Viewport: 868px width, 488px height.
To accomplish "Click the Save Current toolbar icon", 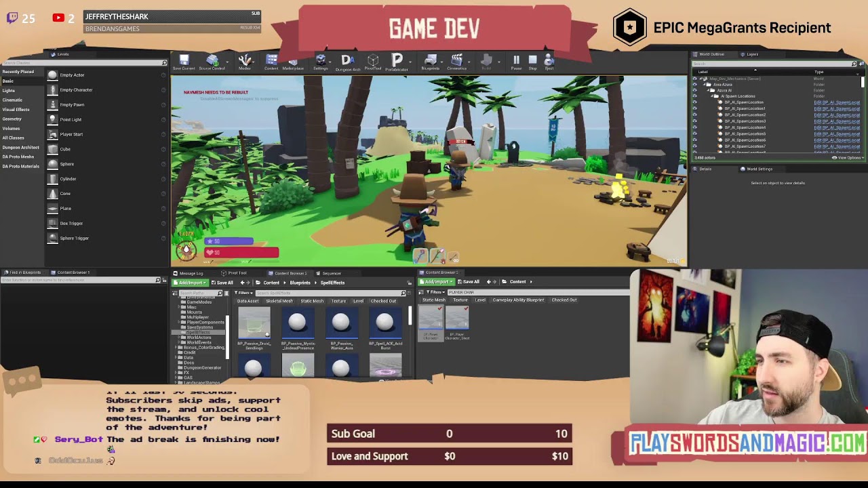I will (184, 62).
